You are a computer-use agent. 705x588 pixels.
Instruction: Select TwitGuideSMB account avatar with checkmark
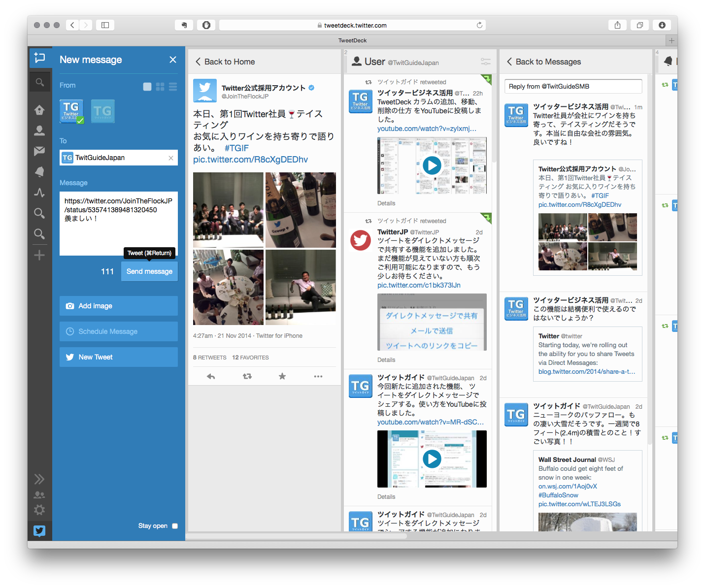pyautogui.click(x=72, y=111)
